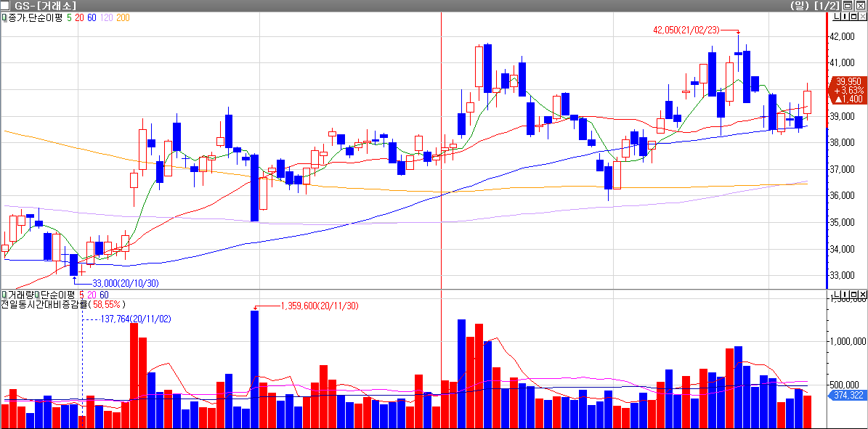The image size is (868, 429).
Task: Click the vertical bar button in the price pane
Action: coord(845,16)
